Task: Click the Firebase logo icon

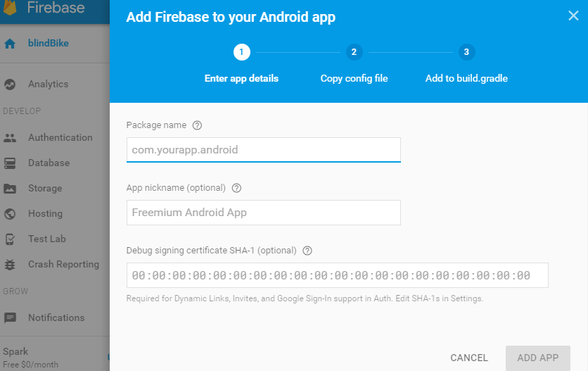Action: tap(10, 8)
